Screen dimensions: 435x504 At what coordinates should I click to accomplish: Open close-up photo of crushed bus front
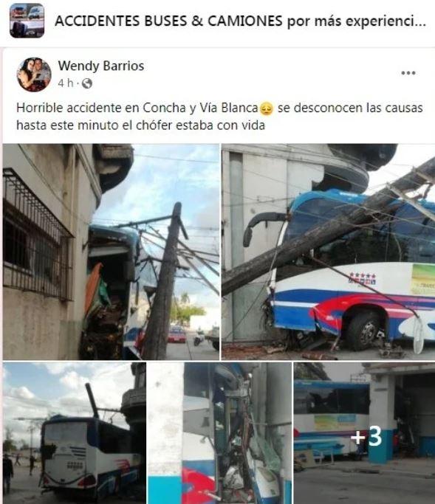[220, 433]
